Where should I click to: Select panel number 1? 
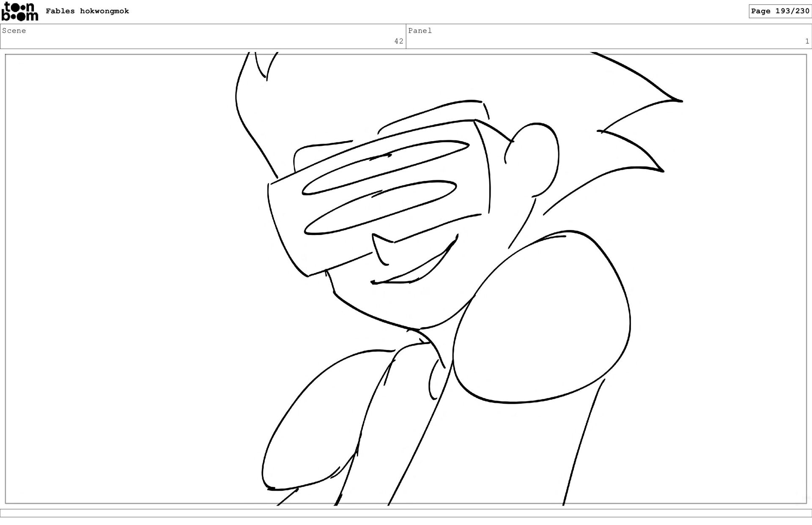pyautogui.click(x=807, y=41)
